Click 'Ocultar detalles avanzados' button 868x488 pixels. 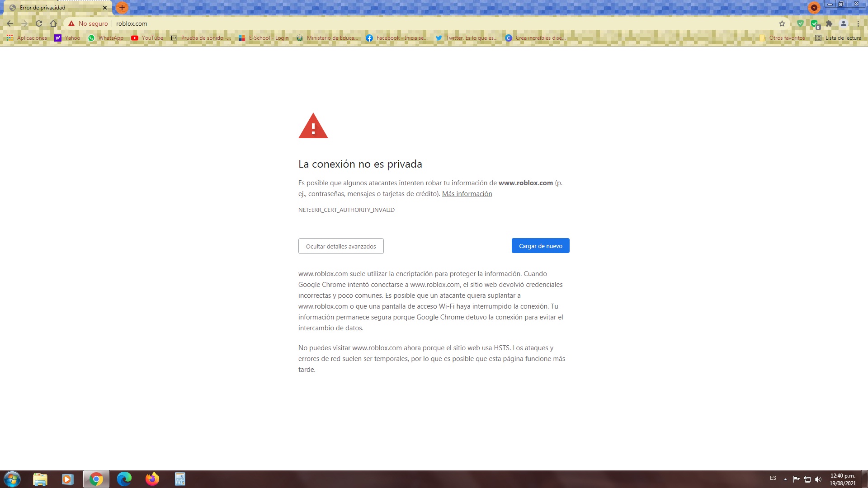tap(340, 245)
